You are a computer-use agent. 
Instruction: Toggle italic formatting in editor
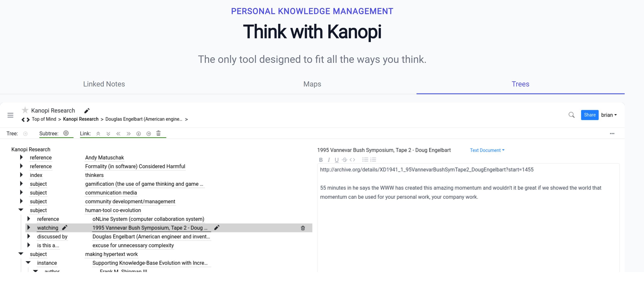tap(329, 160)
